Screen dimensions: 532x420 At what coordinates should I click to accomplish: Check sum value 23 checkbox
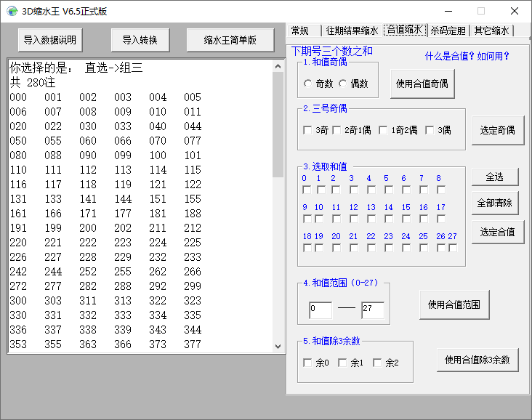[x=389, y=248]
